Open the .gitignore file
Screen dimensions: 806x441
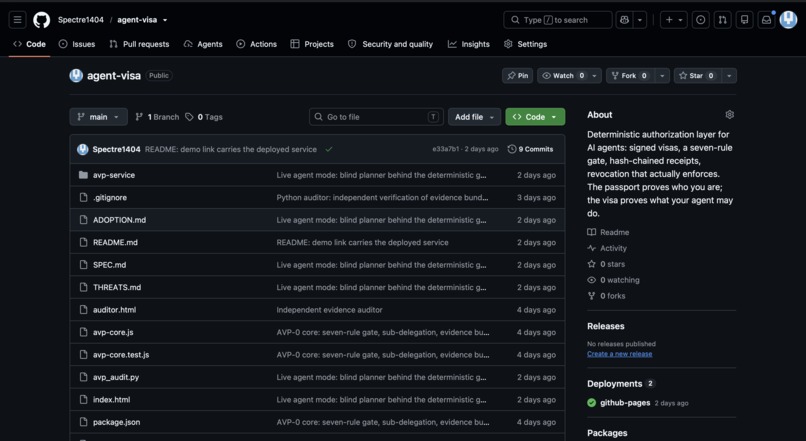[110, 198]
